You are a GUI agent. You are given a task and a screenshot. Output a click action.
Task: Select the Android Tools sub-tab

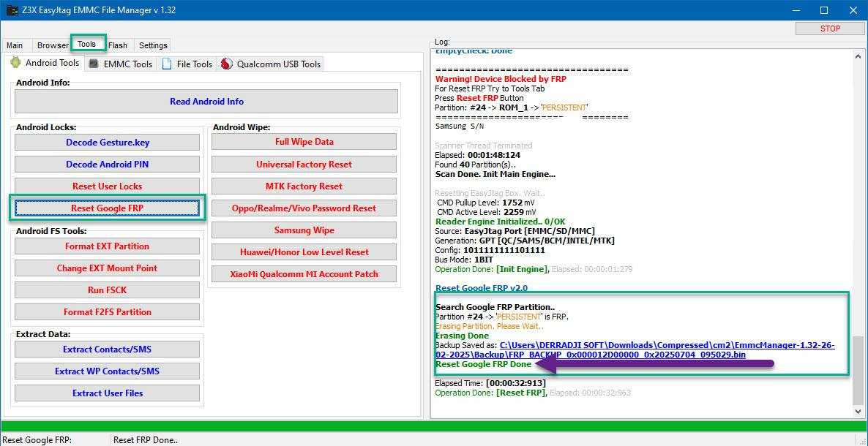[x=45, y=63]
